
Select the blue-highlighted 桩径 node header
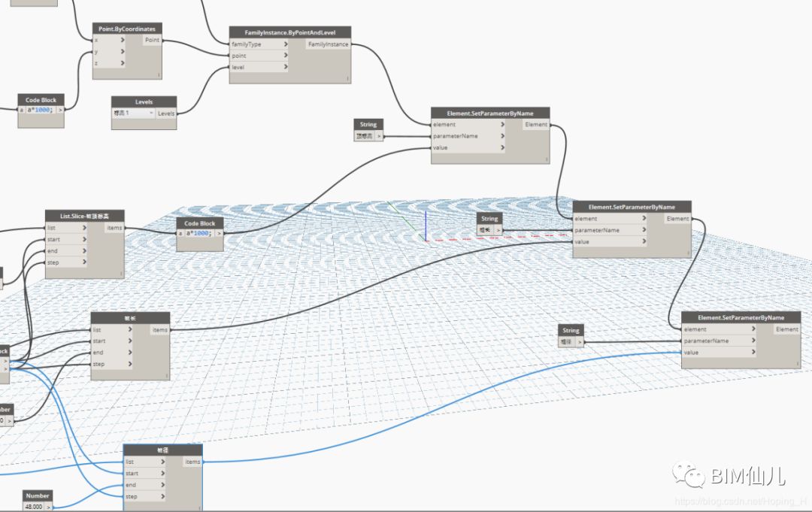click(162, 450)
